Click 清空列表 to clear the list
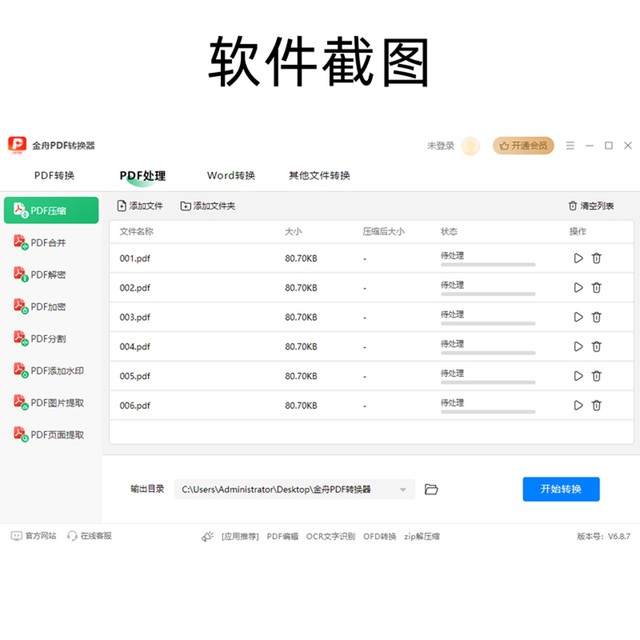640x640 pixels. pos(591,206)
